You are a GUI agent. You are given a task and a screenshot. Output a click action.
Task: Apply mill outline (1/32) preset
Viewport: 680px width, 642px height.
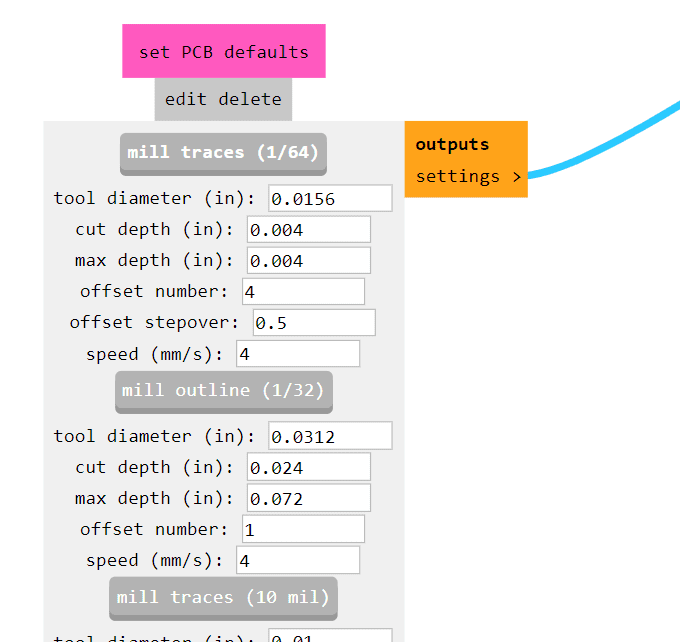pos(224,392)
